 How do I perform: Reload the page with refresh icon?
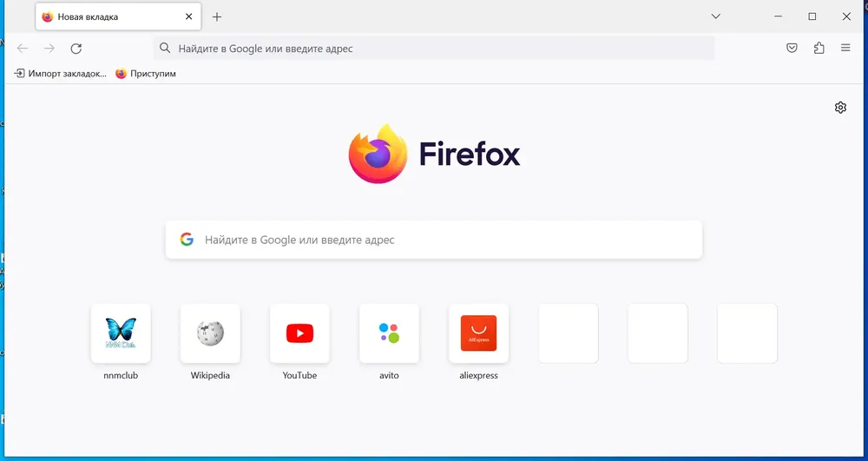[76, 49]
